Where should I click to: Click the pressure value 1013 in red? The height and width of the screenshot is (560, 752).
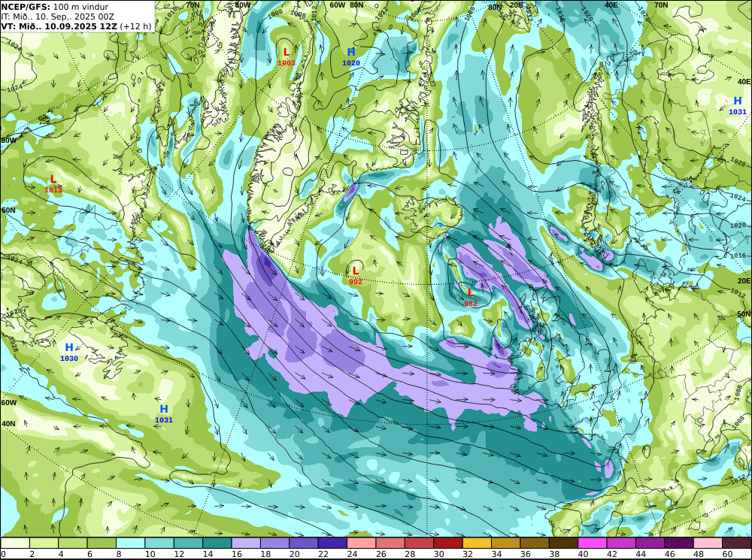(53, 190)
